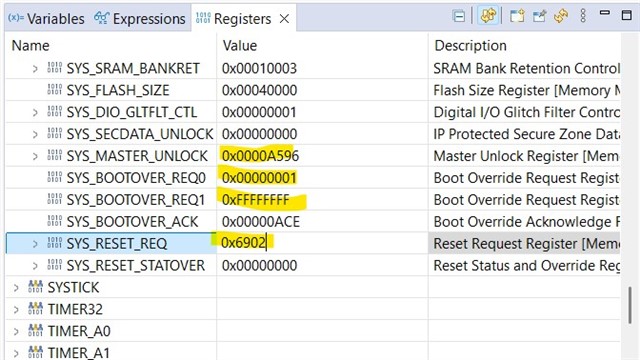
Task: Expand the TIMER_A0 register group
Action: 16,331
